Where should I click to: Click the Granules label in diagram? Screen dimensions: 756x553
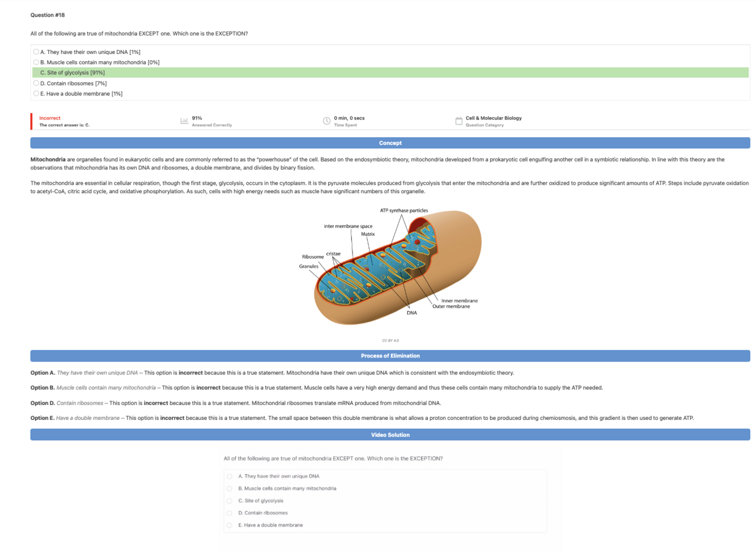[x=309, y=266]
